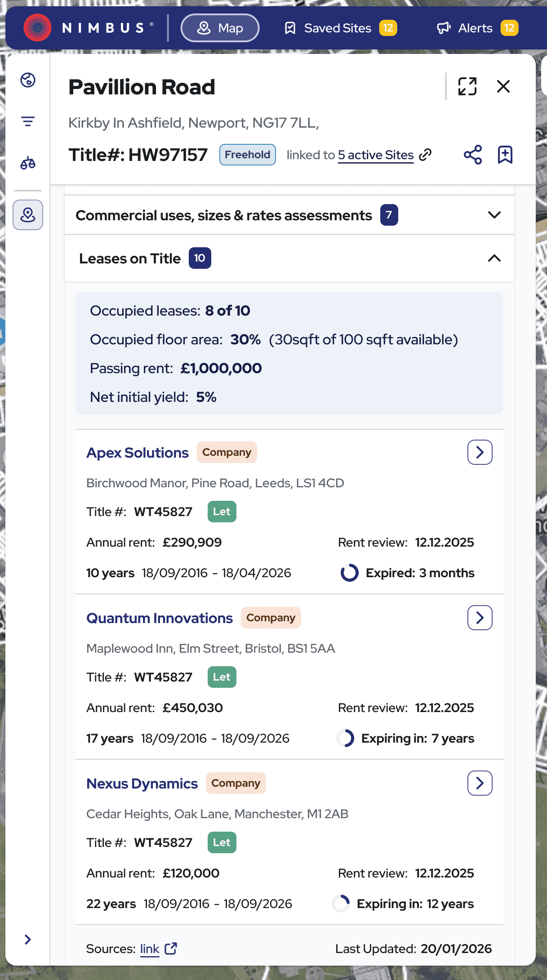Click Last Updated 20/01/2026 date
The width and height of the screenshot is (547, 980).
coord(456,949)
